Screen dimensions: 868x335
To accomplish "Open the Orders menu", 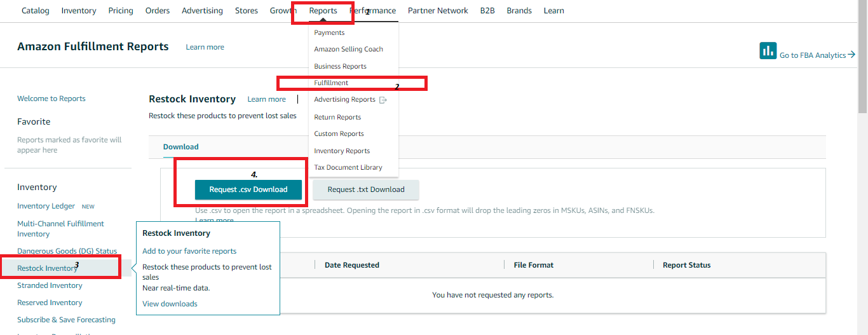I will 158,11.
